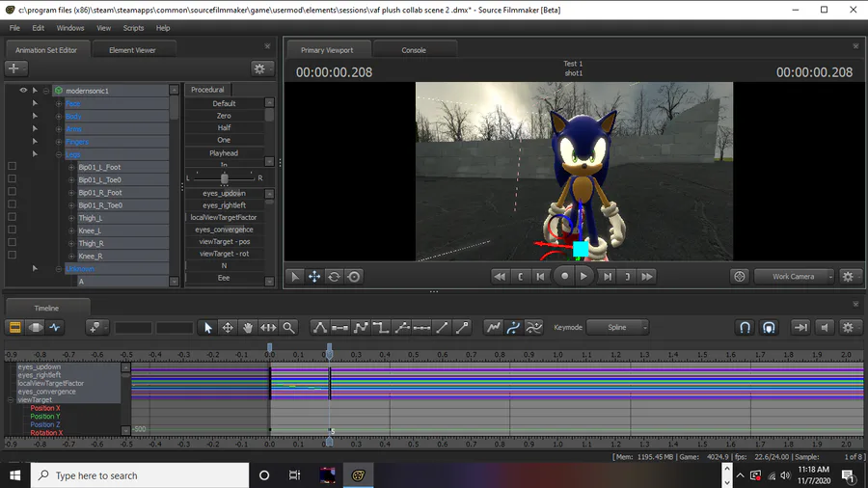Viewport: 868px width, 488px height.
Task: Add a new animation set with plus button
Action: coord(14,68)
